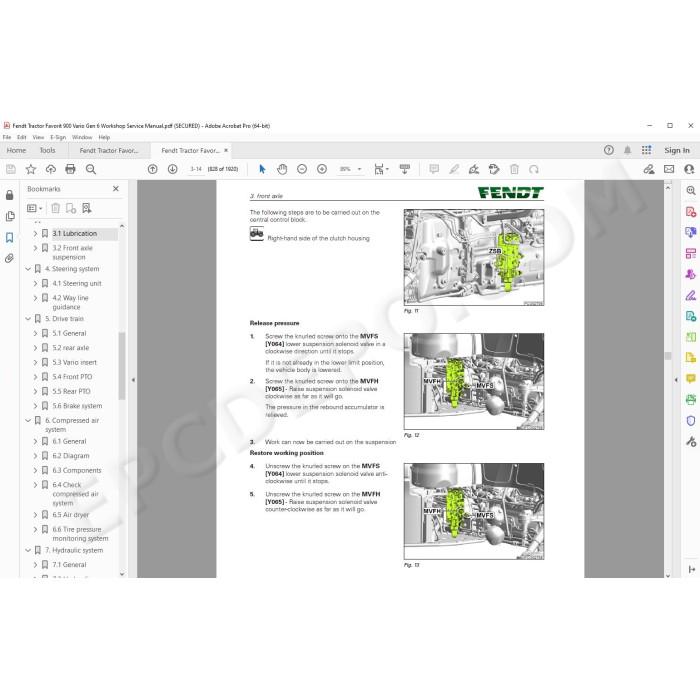The height and width of the screenshot is (700, 700).
Task: Select the 3.1 Lubrication bookmark
Action: pos(75,233)
